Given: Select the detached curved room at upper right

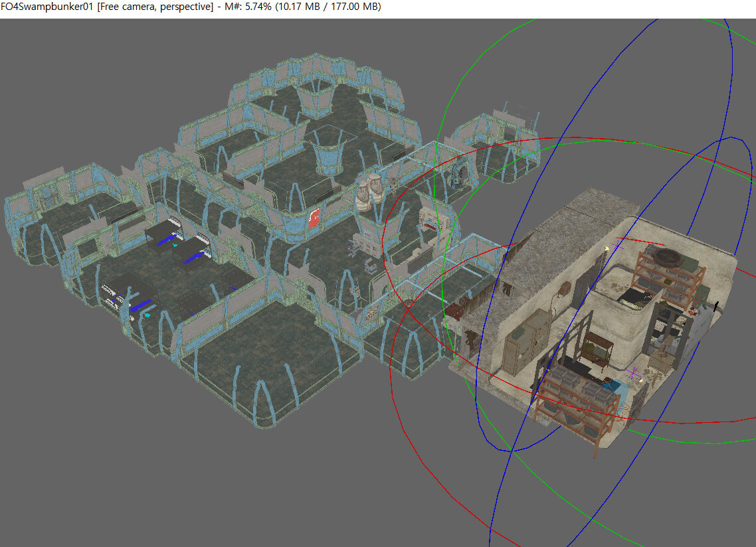Looking at the screenshot, I should tap(498, 146).
